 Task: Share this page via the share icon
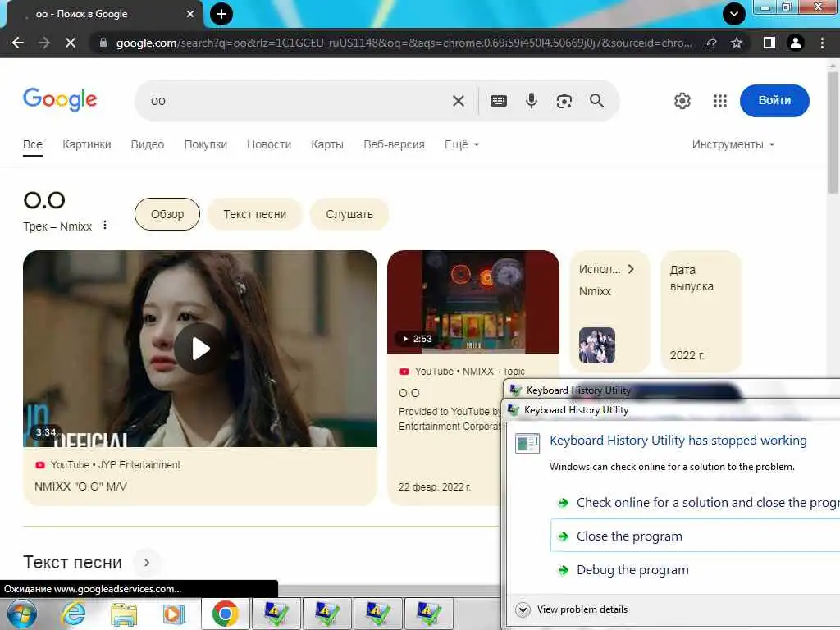coord(710,43)
